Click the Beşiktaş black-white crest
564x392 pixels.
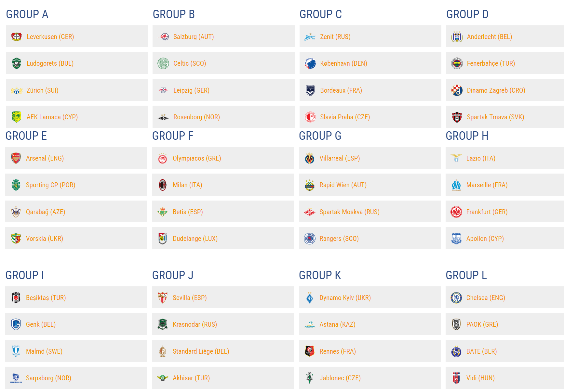tap(16, 298)
